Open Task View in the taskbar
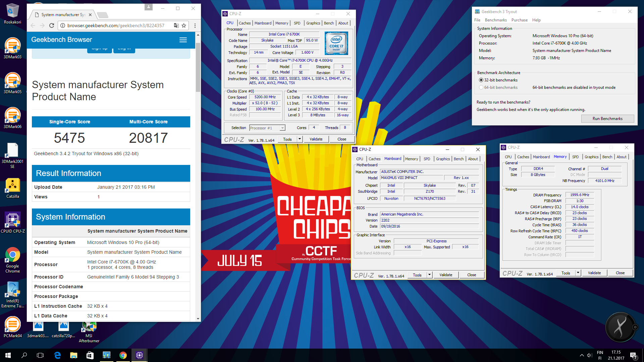Image resolution: width=644 pixels, height=362 pixels. pos(40,355)
